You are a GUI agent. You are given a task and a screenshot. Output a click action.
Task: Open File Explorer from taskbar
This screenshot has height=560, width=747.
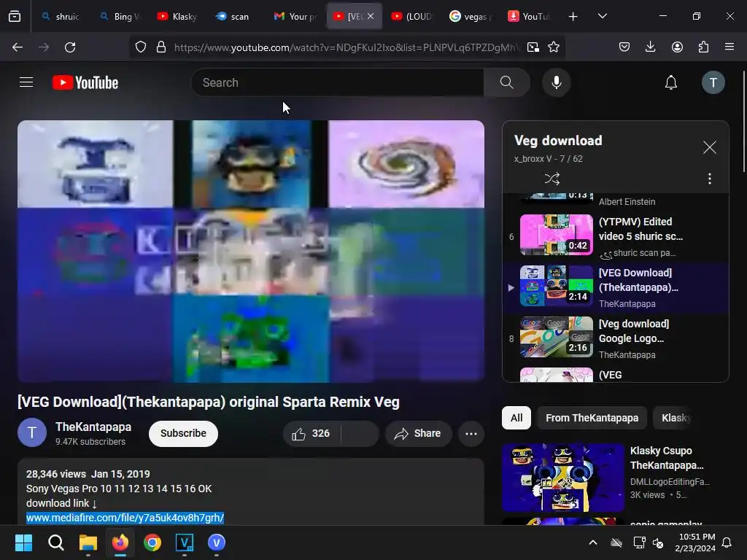[88, 542]
